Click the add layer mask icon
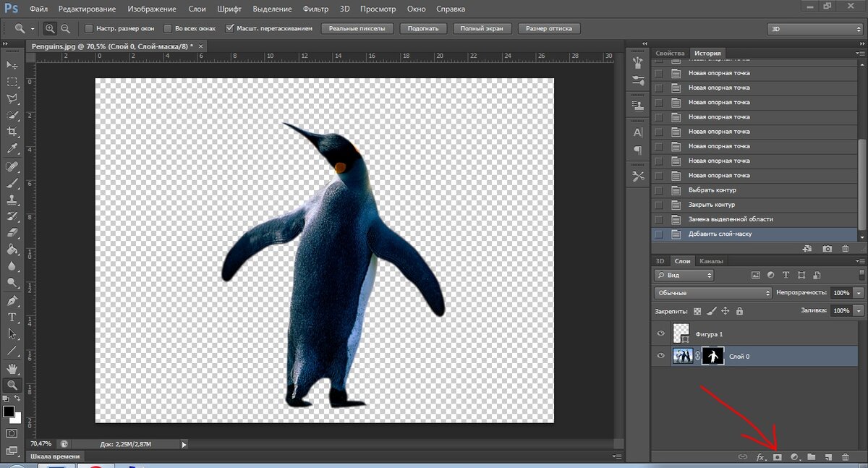The width and height of the screenshot is (868, 468). click(778, 457)
